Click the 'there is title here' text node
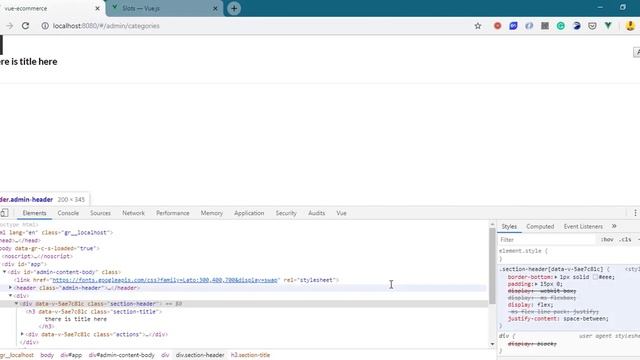Image resolution: width=640 pixels, height=360 pixels. click(76, 319)
